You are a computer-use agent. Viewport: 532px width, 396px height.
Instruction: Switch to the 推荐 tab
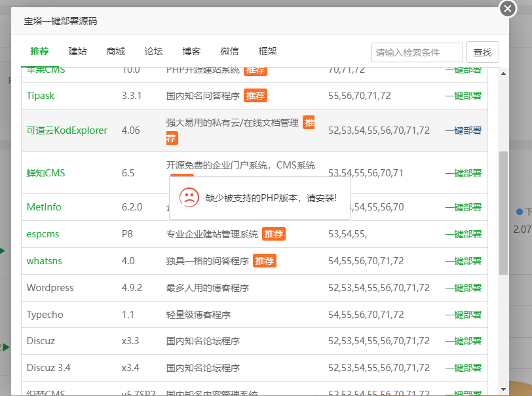39,51
